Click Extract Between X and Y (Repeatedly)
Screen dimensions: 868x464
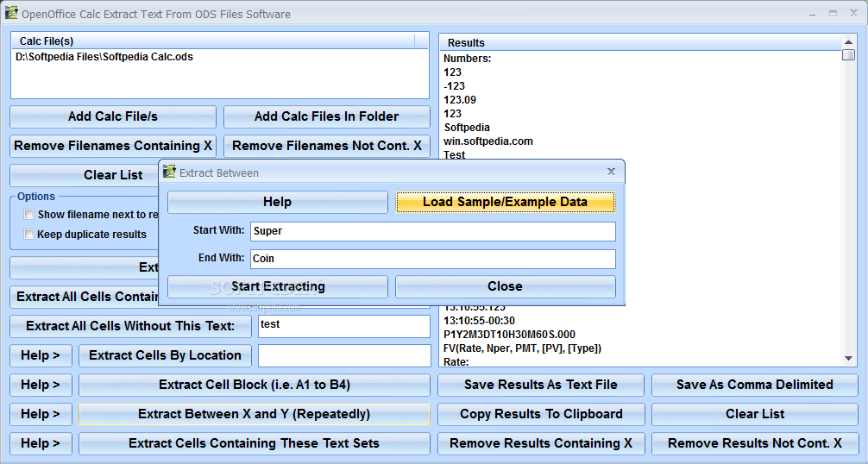coord(254,414)
